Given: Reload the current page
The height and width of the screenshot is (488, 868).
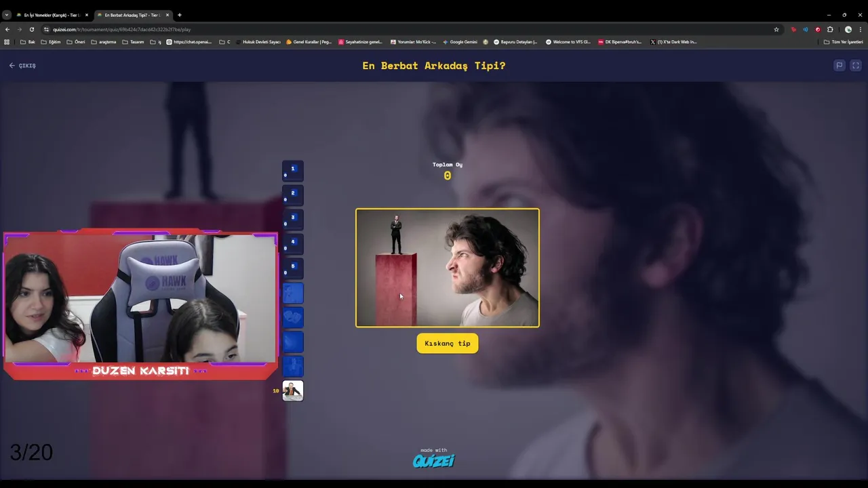Looking at the screenshot, I should [32, 30].
